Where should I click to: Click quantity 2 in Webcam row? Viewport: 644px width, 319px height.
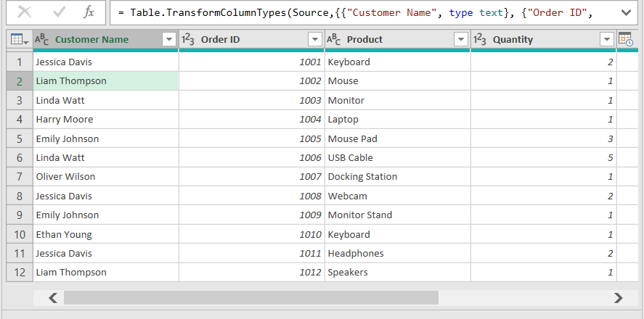[x=543, y=196]
